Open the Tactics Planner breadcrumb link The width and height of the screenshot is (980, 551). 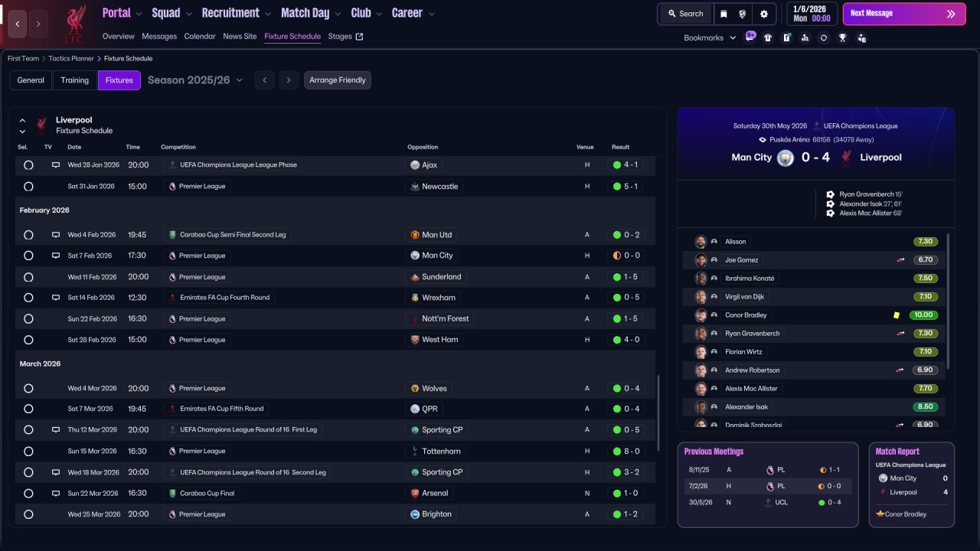73,58
